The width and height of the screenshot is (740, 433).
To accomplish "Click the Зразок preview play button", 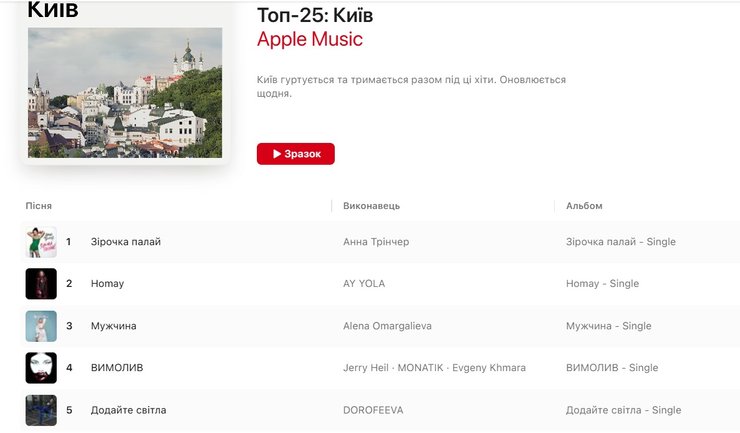I will tap(295, 154).
